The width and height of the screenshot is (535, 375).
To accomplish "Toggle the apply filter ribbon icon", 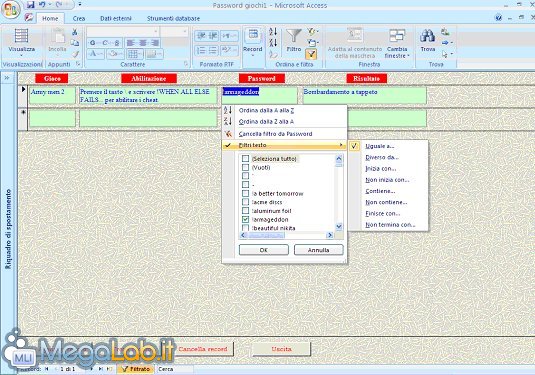I will 311,54.
